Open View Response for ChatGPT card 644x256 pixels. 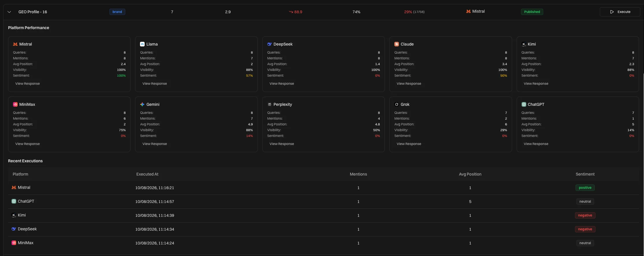[536, 144]
